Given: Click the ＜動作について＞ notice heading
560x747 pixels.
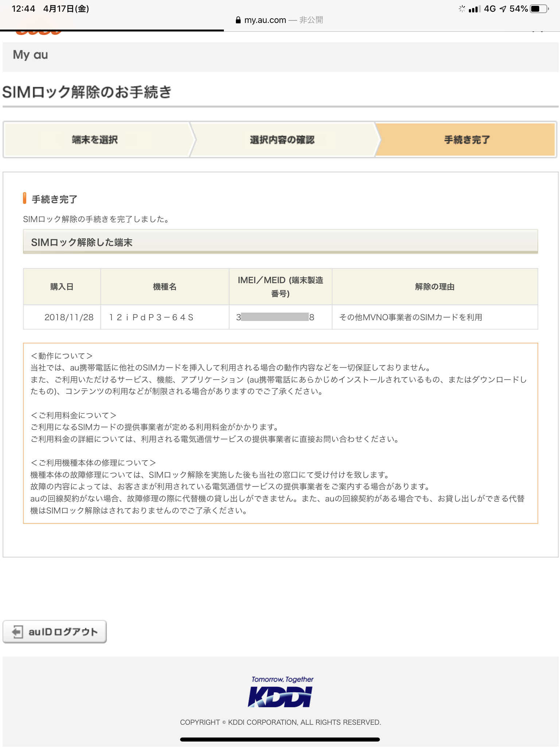Looking at the screenshot, I should pos(62,356).
